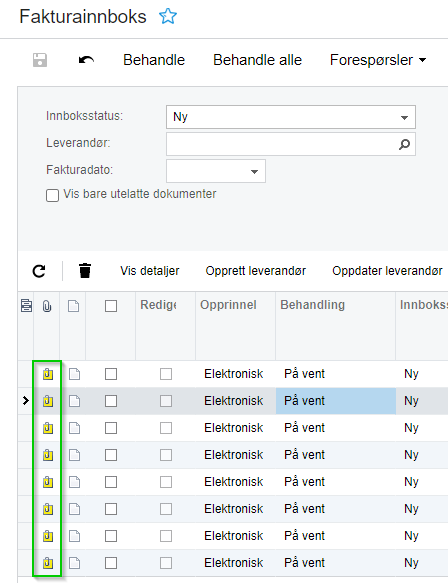Select highlighted På vent cell in selected row

coord(336,401)
